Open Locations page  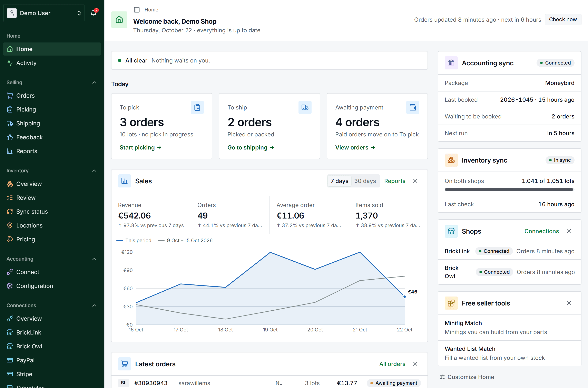point(52,225)
